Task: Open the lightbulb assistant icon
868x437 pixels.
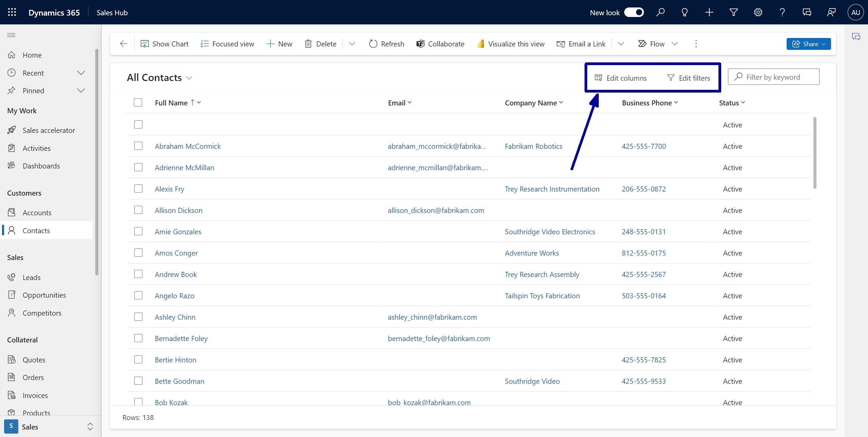Action: pyautogui.click(x=685, y=13)
